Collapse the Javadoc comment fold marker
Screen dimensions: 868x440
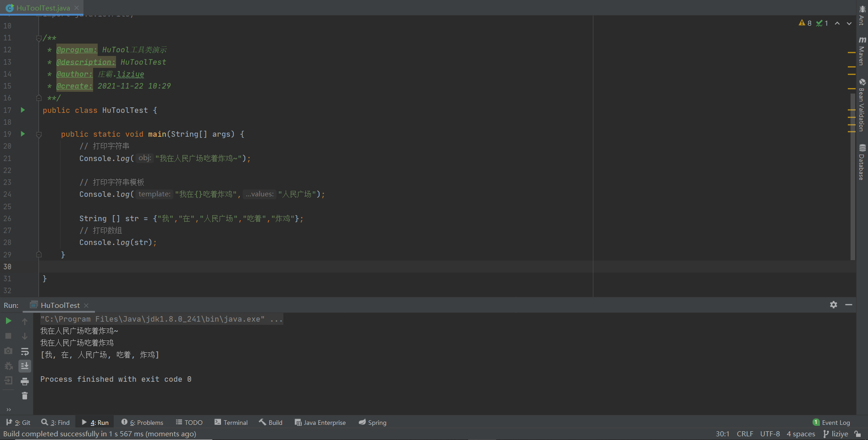click(39, 38)
